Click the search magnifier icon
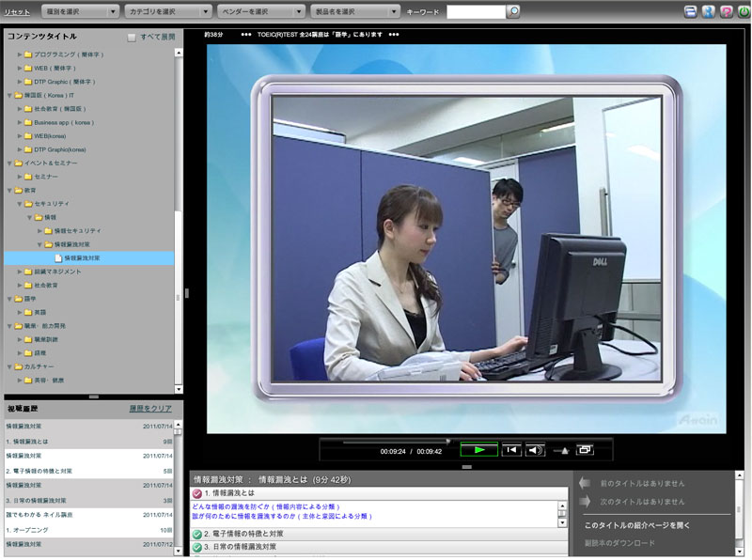Image resolution: width=752 pixels, height=560 pixels. point(513,11)
